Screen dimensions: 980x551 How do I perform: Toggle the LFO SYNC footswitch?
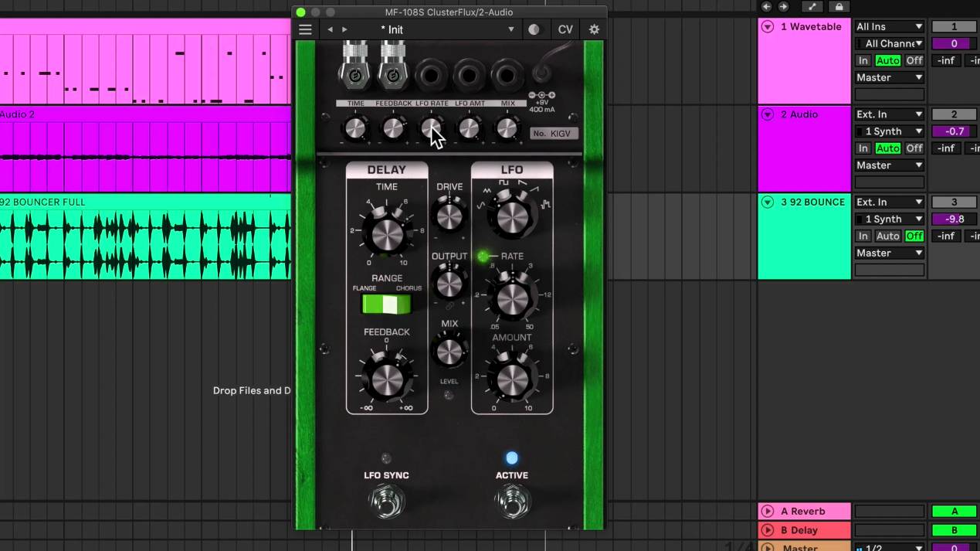pyautogui.click(x=386, y=501)
